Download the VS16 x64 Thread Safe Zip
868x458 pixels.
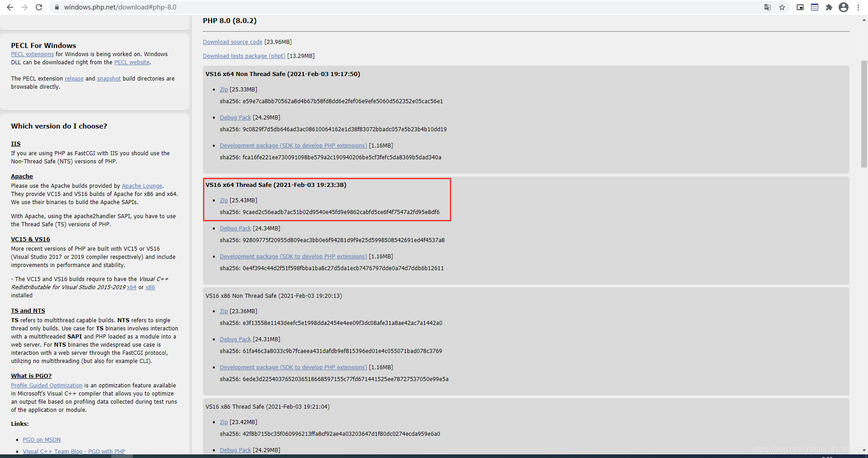[224, 200]
